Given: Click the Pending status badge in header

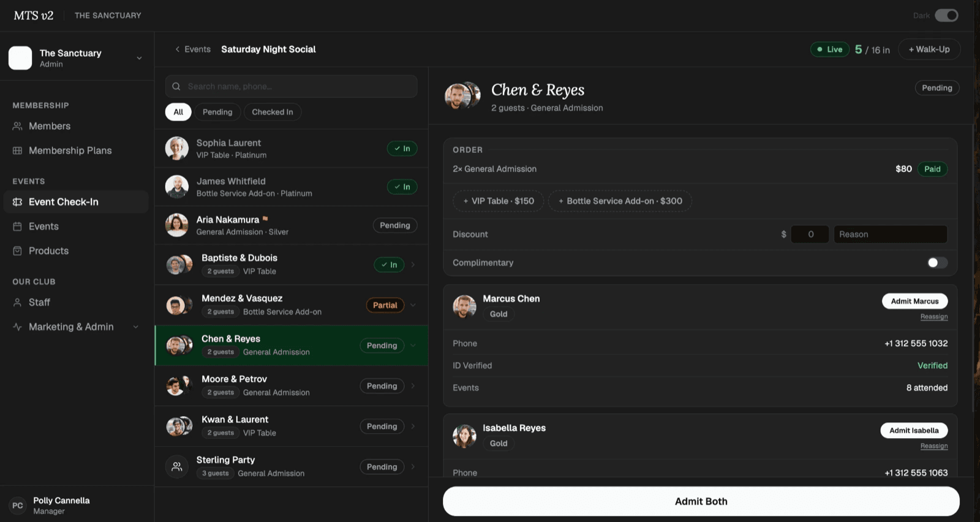Looking at the screenshot, I should point(937,88).
